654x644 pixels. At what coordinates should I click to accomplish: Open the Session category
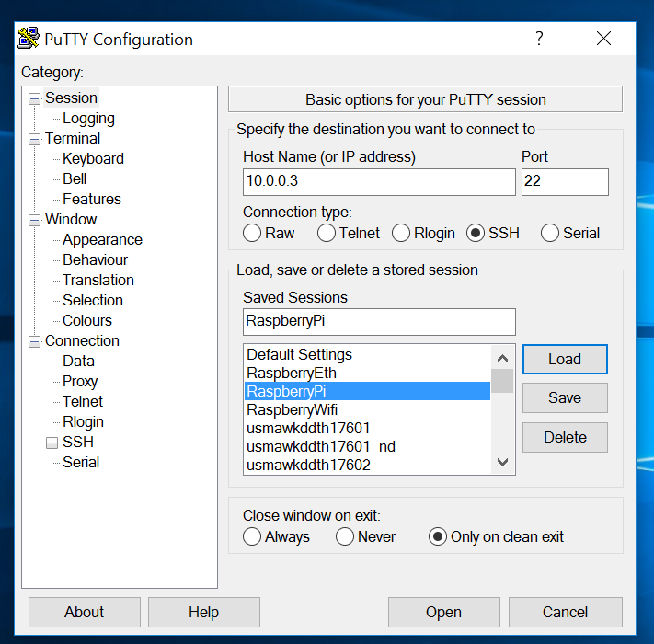[x=71, y=98]
